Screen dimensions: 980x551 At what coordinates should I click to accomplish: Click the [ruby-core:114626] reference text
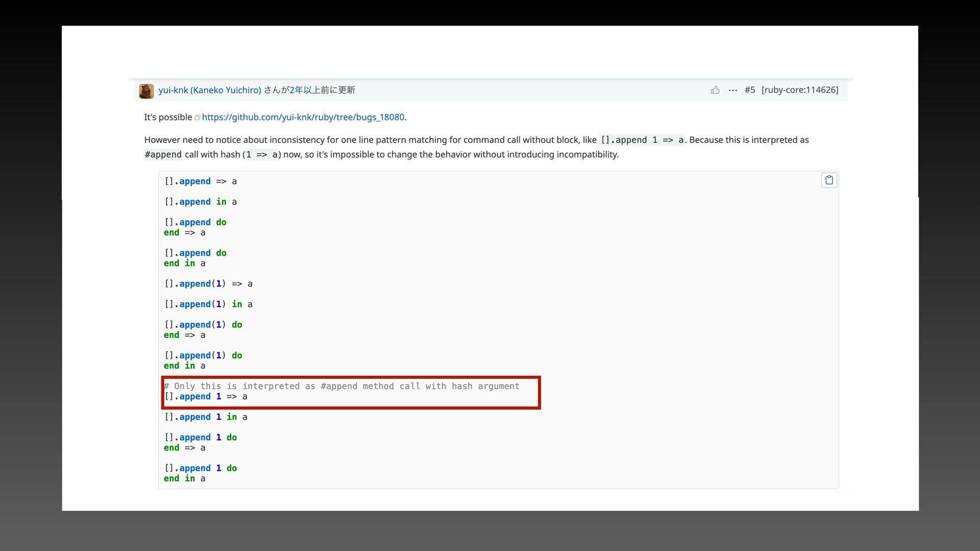(x=799, y=90)
